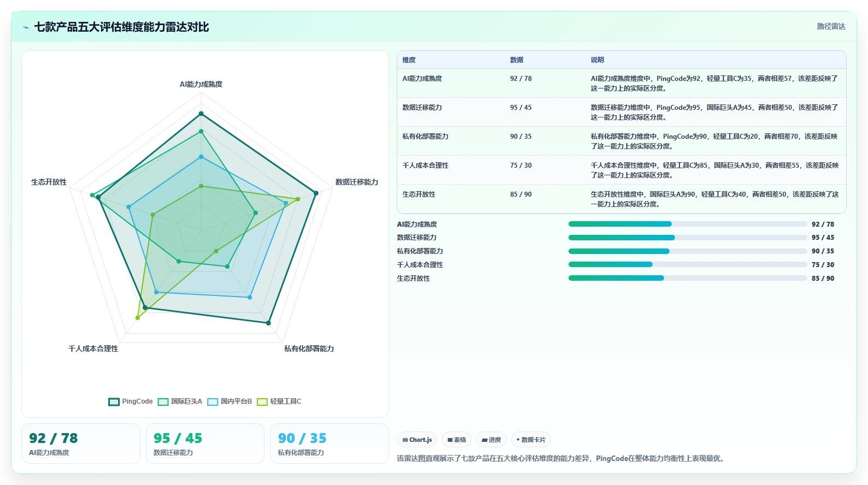Click PingCode's data point on AI能力成熟度 axis
The width and height of the screenshot is (868, 485).
[201, 114]
